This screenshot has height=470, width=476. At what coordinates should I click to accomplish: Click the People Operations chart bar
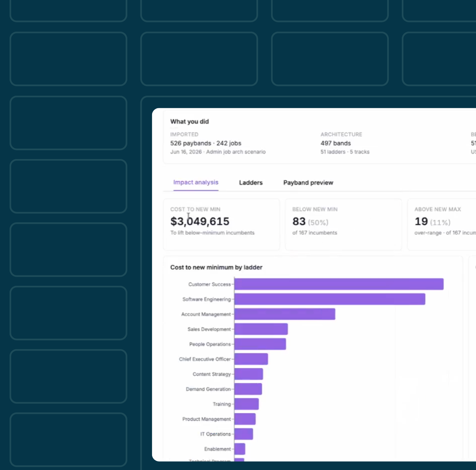point(260,344)
